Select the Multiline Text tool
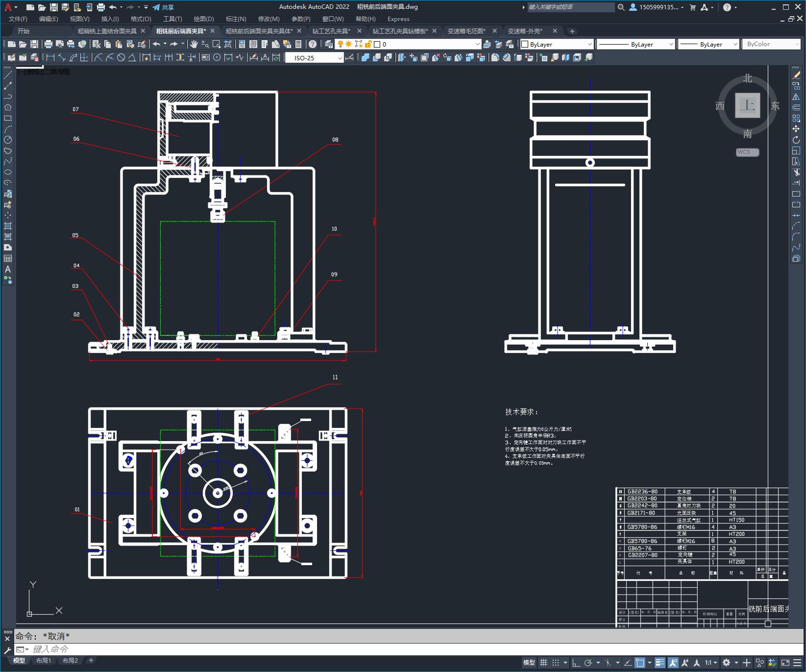806x672 pixels. (7, 269)
